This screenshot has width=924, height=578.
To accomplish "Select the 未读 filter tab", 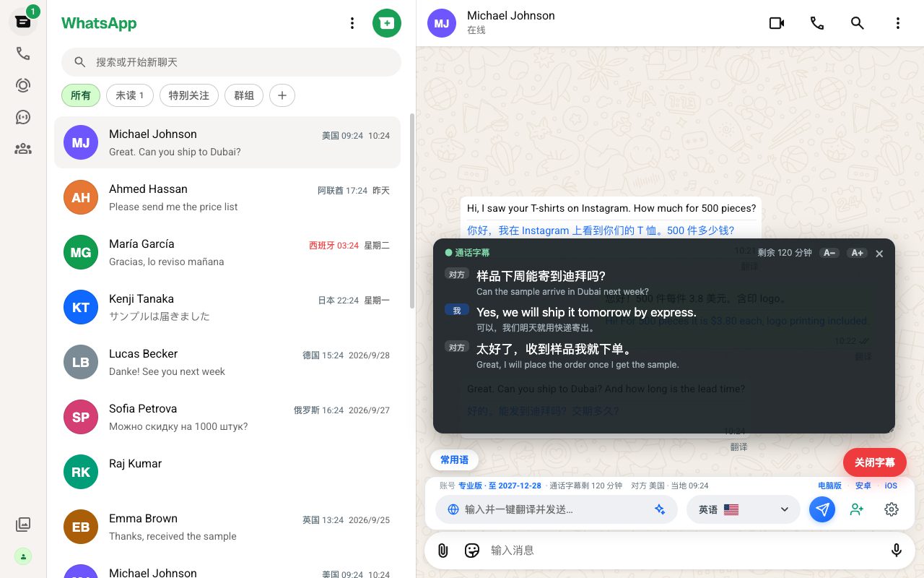I will tap(130, 95).
